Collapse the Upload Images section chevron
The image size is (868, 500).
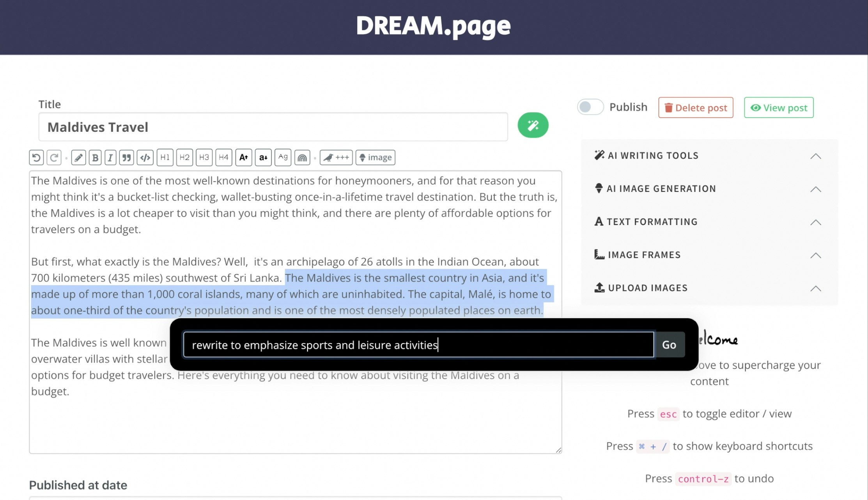pyautogui.click(x=816, y=289)
